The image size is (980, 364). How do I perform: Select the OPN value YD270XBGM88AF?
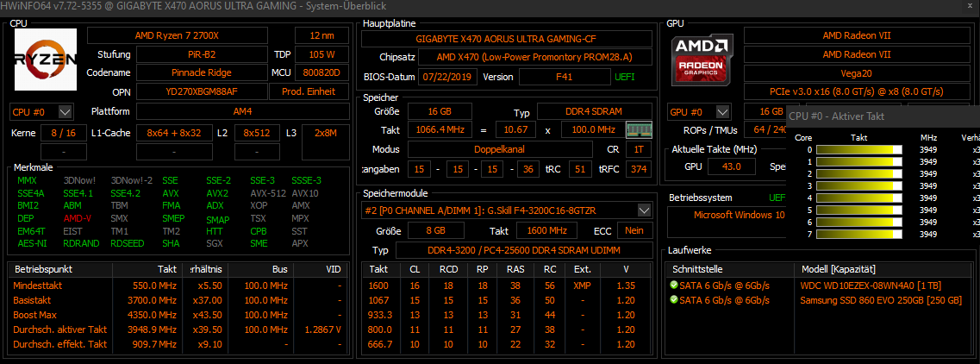click(x=202, y=92)
